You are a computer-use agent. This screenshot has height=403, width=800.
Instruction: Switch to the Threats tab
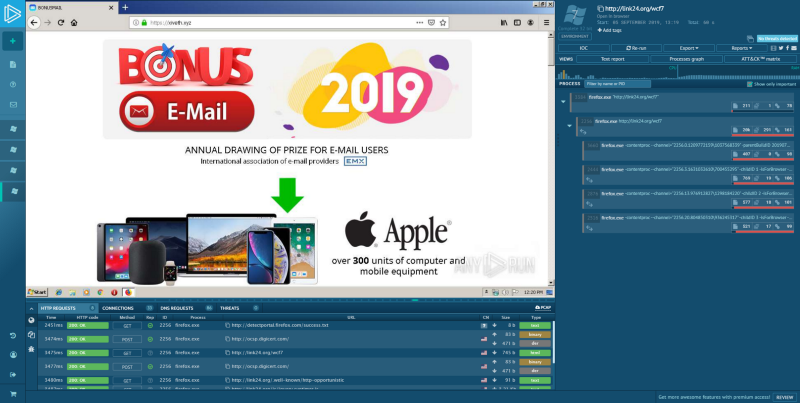coord(239,308)
